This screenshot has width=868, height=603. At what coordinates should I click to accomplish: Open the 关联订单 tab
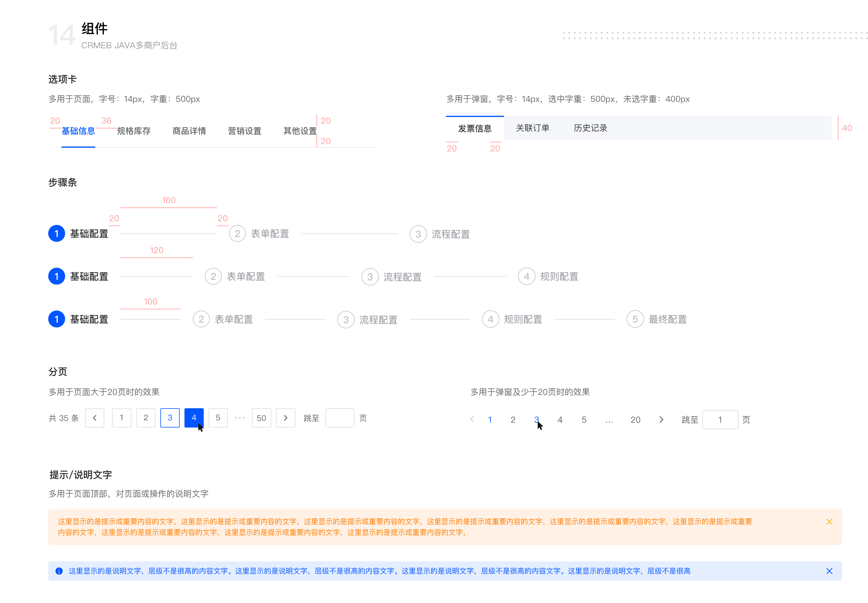click(533, 128)
